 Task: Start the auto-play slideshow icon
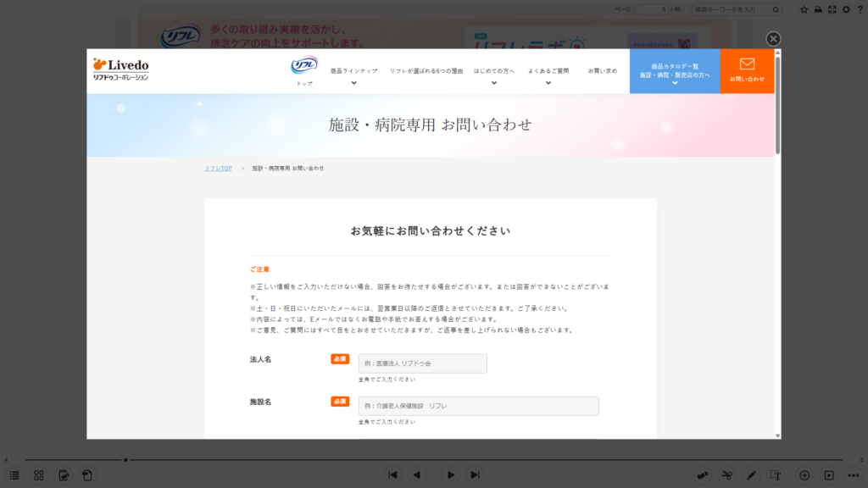pyautogui.click(x=829, y=475)
